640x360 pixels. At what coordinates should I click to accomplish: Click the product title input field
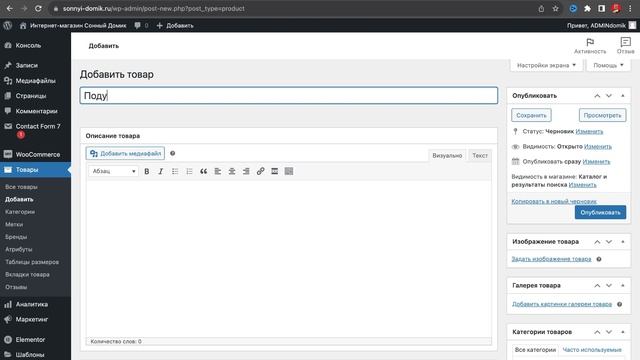click(289, 96)
